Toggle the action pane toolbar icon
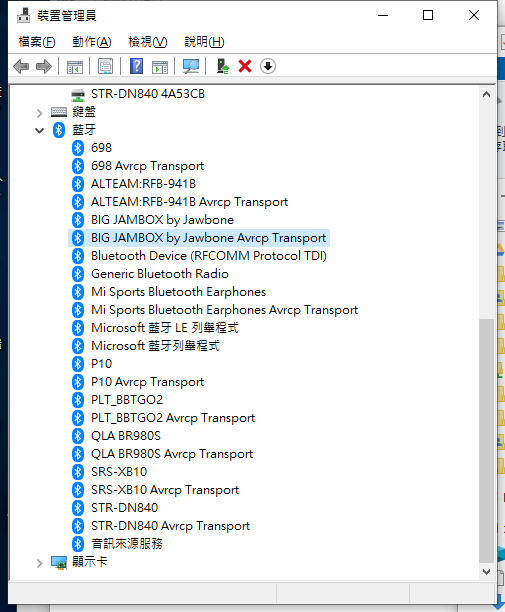Screen dimensions: 505x612 point(160,66)
